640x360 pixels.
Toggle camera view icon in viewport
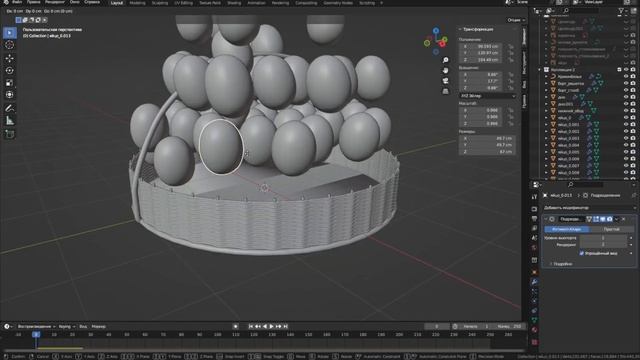pyautogui.click(x=445, y=81)
